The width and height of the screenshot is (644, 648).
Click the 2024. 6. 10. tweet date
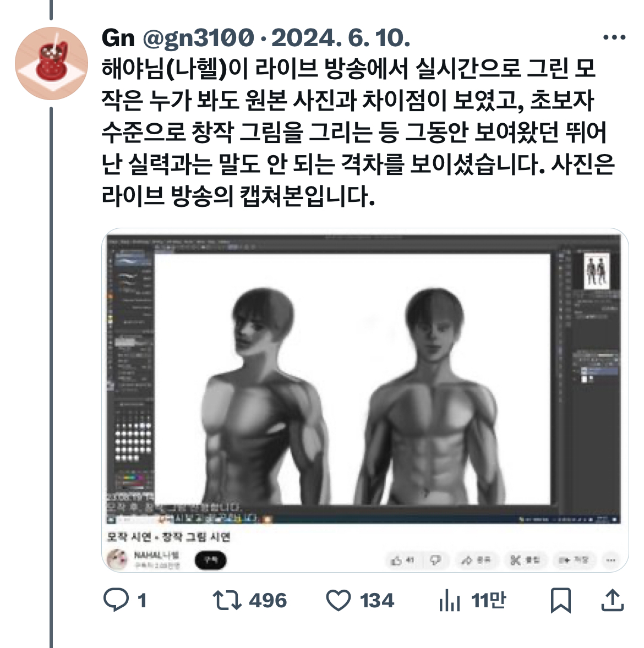click(x=341, y=38)
